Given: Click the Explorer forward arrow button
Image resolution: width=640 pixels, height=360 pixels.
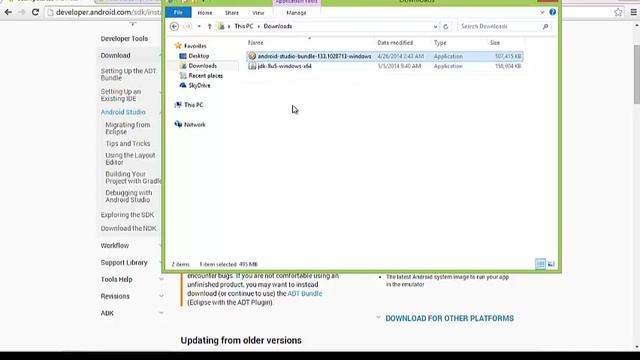Looking at the screenshot, I should tap(187, 27).
